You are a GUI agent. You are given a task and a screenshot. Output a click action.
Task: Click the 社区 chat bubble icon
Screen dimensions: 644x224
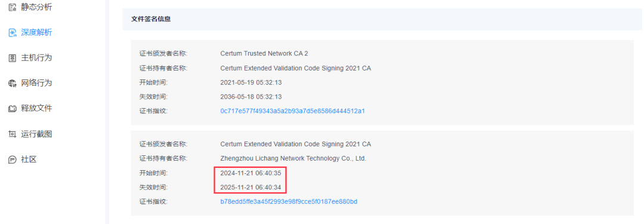click(13, 159)
